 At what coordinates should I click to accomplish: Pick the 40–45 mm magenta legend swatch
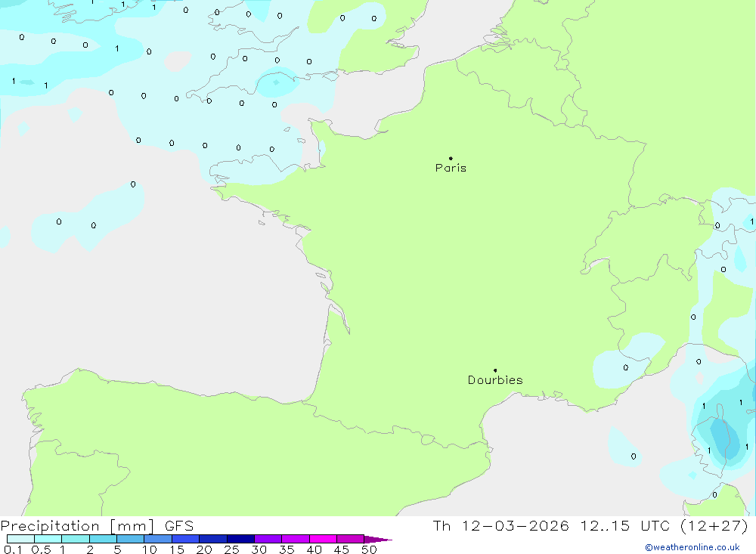tap(323, 539)
